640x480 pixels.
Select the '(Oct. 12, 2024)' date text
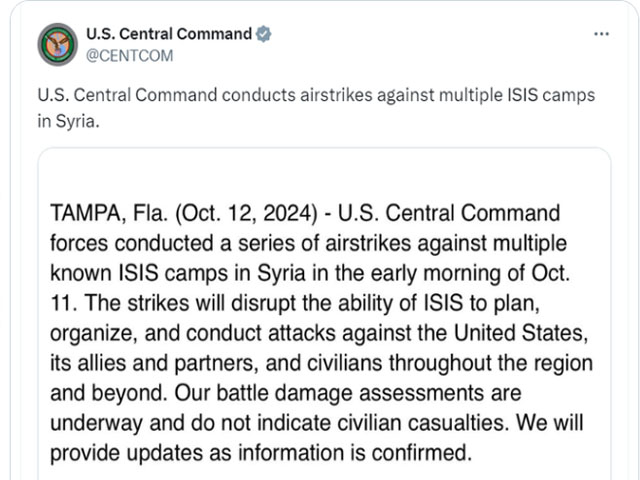pyautogui.click(x=246, y=213)
